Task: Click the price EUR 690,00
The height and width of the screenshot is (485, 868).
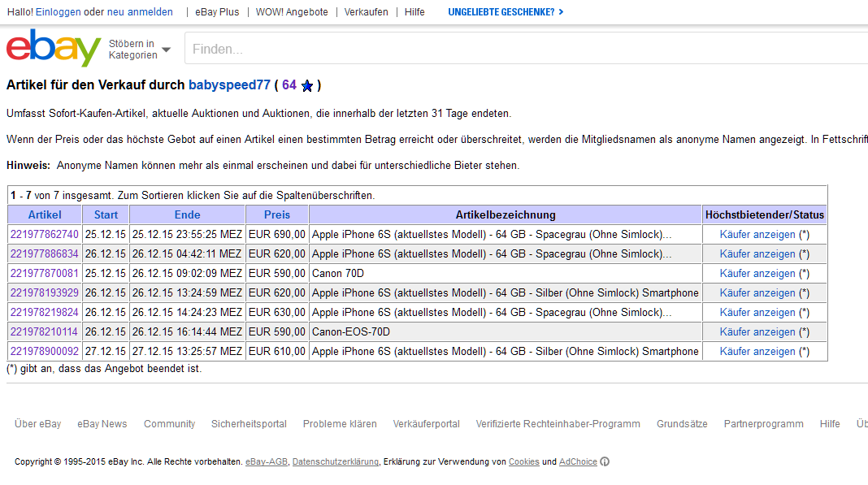Action: click(x=277, y=234)
